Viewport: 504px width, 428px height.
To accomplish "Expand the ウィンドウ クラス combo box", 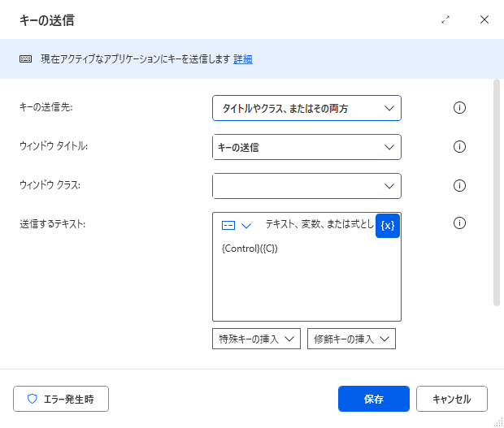I will [x=389, y=186].
